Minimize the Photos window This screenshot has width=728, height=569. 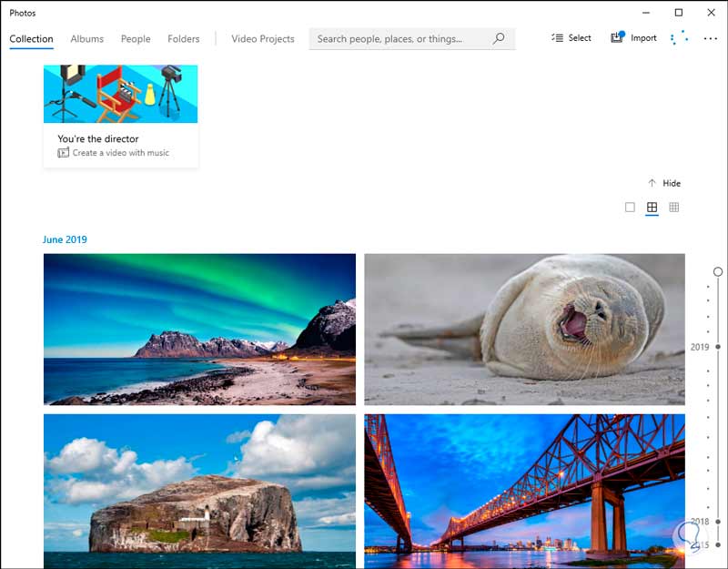[646, 13]
